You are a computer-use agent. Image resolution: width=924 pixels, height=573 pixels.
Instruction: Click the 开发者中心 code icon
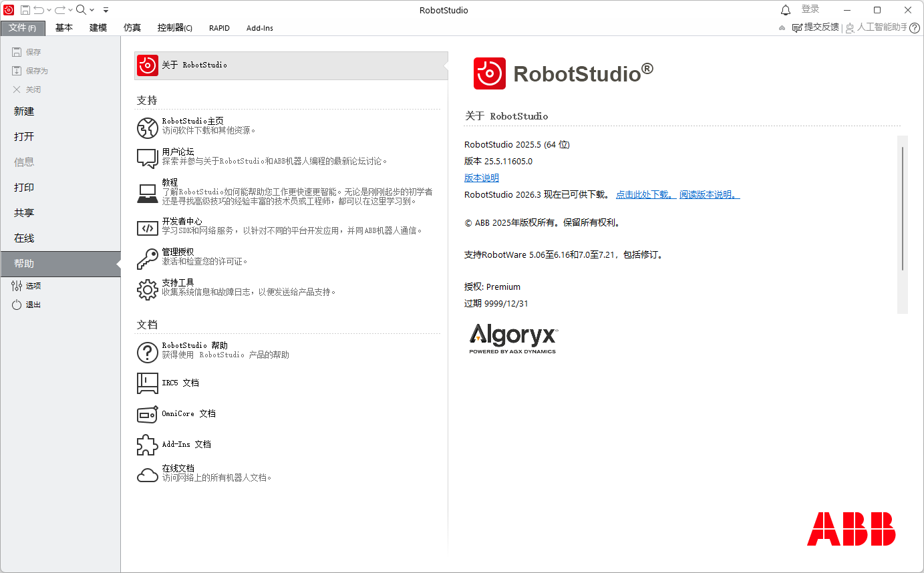tap(147, 228)
